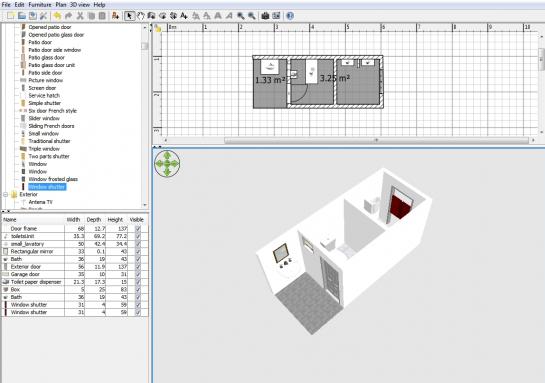Click the Bold text style icon
The image size is (545, 383).
(218, 16)
